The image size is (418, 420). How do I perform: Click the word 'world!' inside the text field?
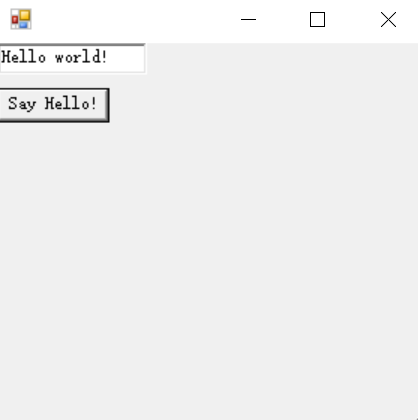(81, 57)
